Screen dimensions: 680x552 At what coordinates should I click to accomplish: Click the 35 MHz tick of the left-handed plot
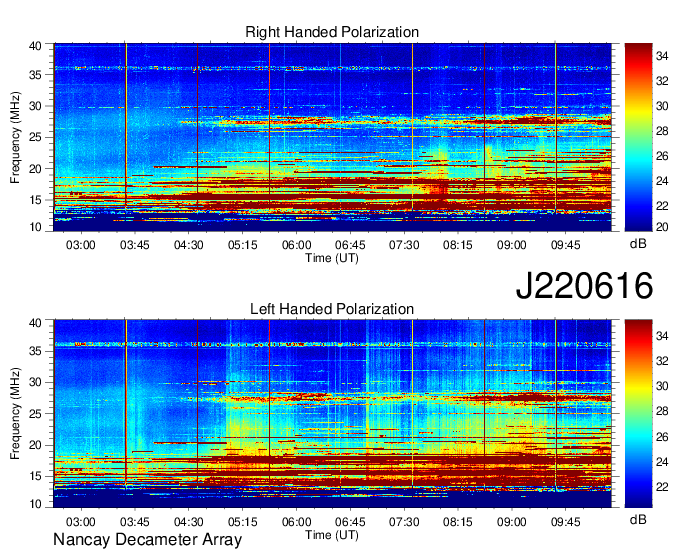pos(35,351)
